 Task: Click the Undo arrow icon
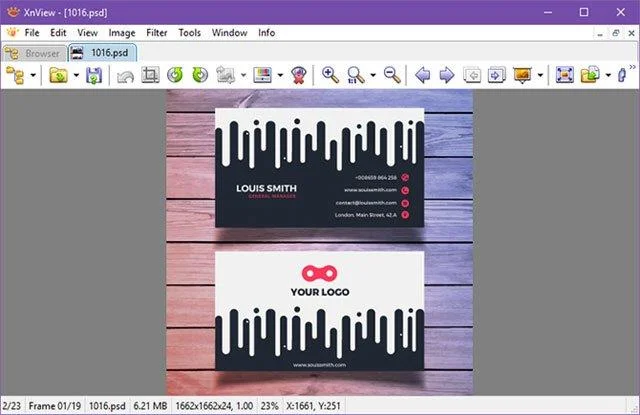coord(125,76)
